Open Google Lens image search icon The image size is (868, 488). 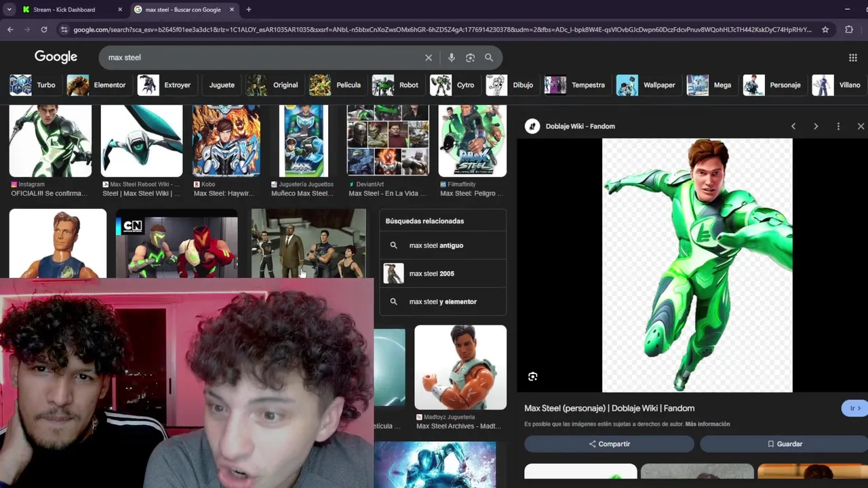pyautogui.click(x=470, y=58)
